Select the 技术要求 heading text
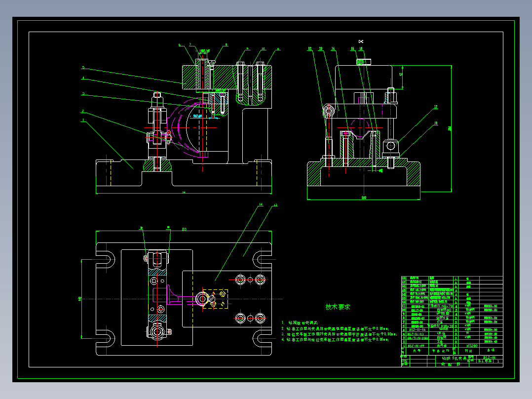532x399 pixels. 338,307
